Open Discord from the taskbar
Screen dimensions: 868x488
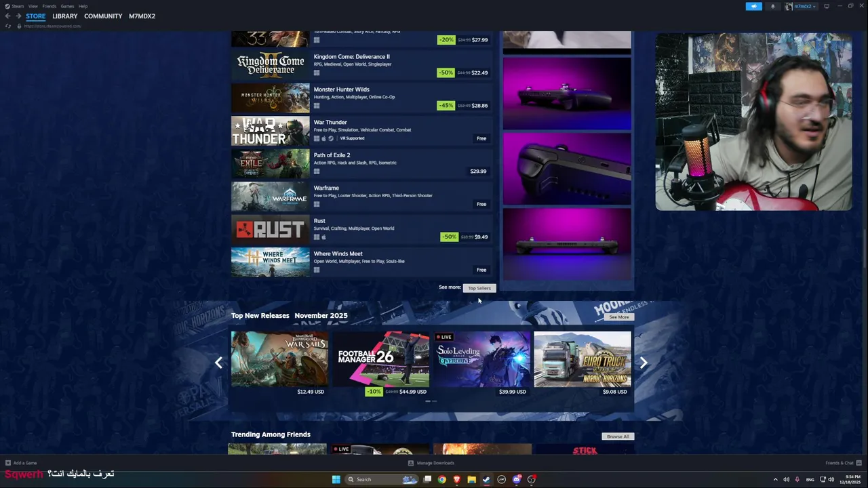[517, 479]
